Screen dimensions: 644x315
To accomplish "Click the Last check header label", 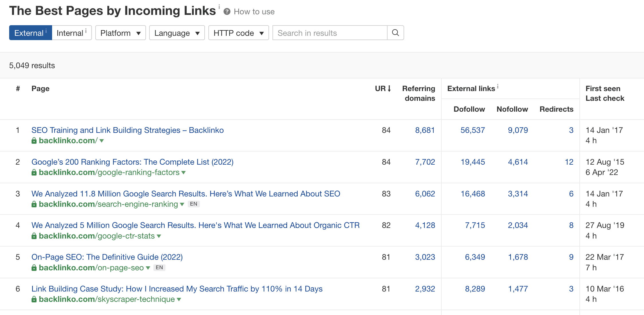I will pyautogui.click(x=605, y=98).
